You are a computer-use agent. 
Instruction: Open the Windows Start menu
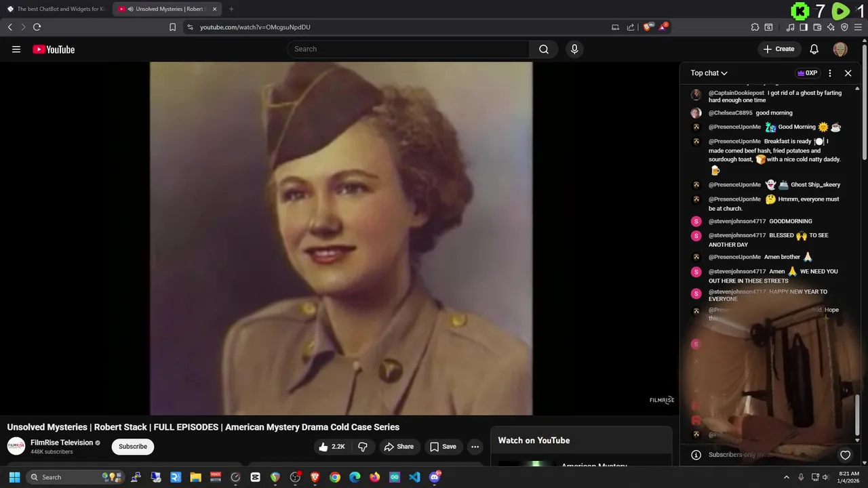tap(14, 477)
